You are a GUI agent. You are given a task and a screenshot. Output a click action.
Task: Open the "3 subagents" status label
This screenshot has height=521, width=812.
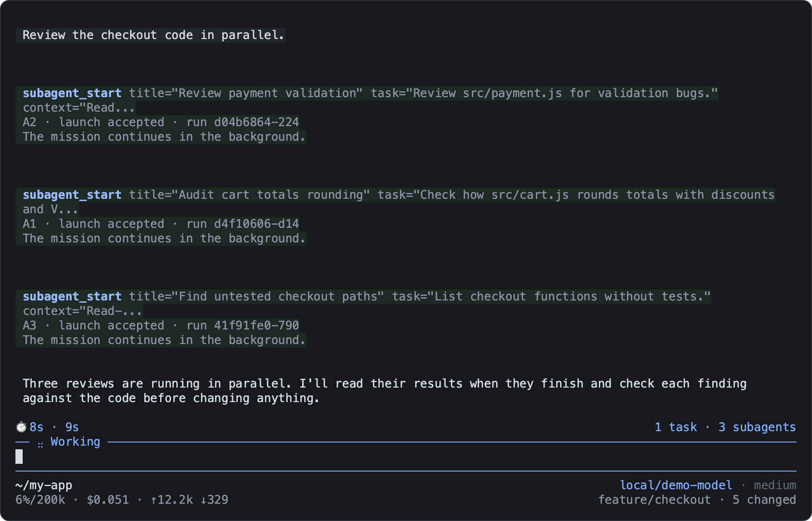(x=757, y=427)
